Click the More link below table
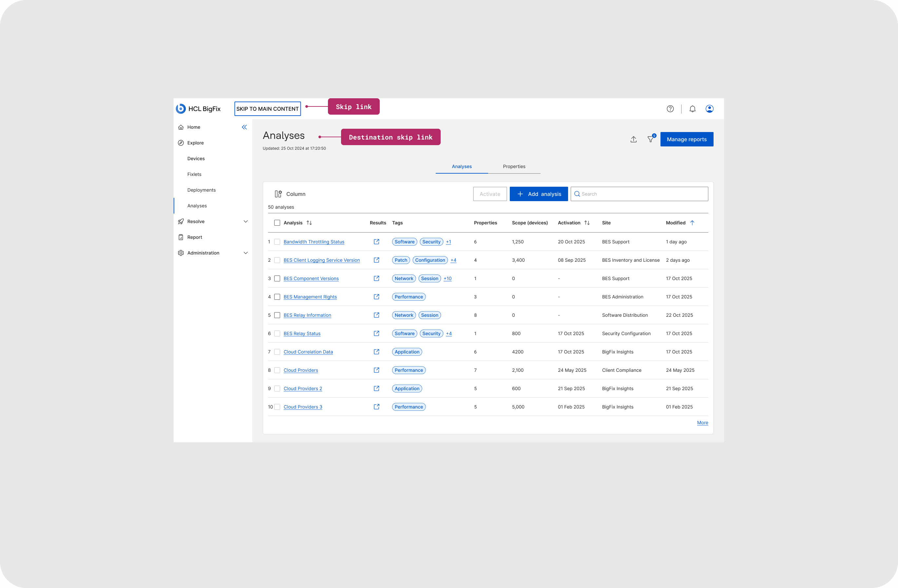 (702, 423)
